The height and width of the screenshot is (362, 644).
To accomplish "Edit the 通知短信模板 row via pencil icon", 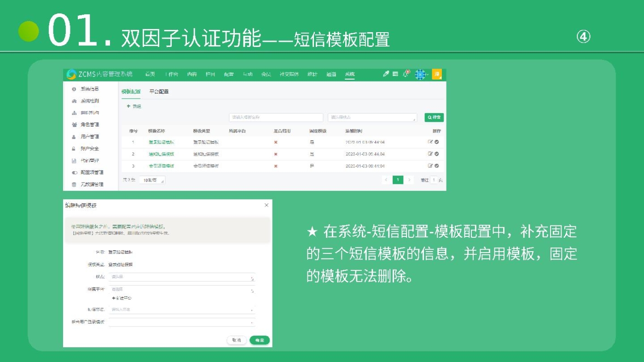I will (430, 154).
